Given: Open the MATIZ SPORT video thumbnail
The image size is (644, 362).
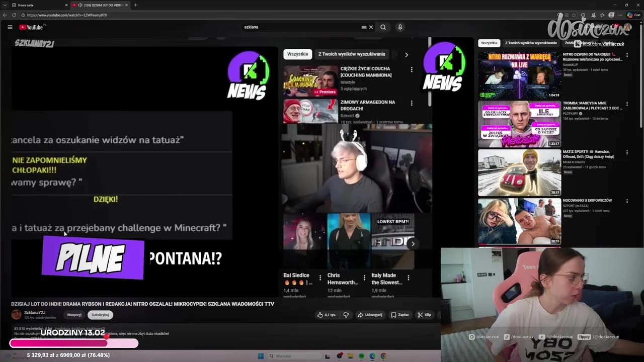Looking at the screenshot, I should (x=519, y=172).
